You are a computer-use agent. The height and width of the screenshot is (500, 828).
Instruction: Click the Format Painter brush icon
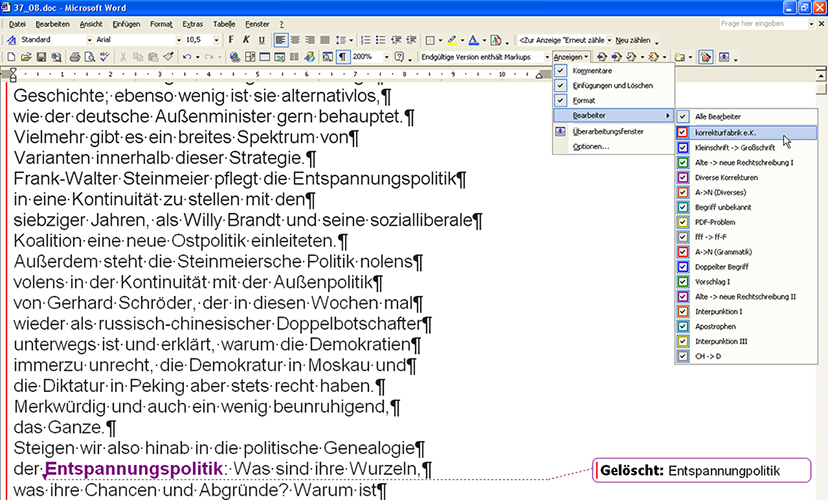[168, 56]
